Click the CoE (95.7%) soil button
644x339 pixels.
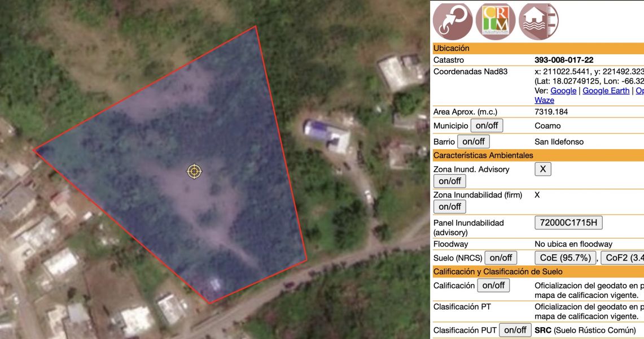click(565, 258)
